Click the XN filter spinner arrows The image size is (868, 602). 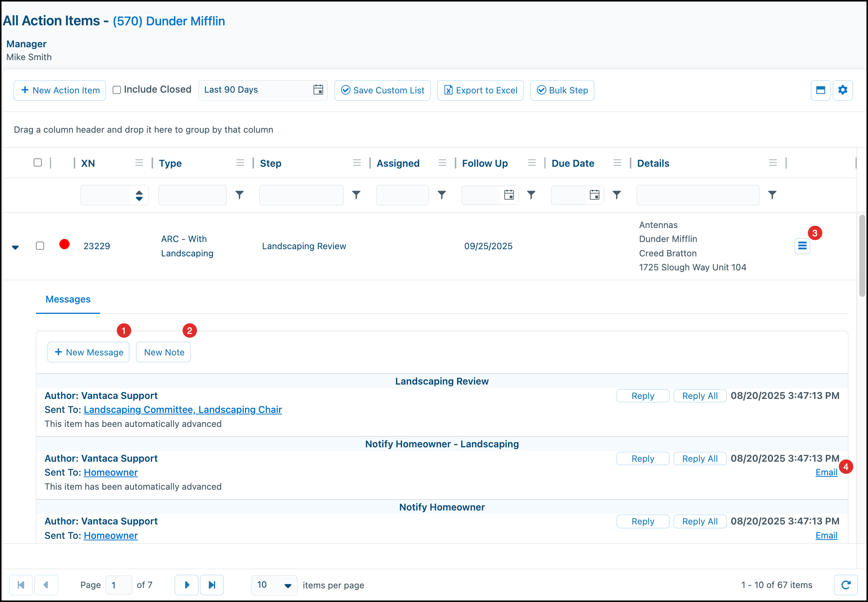139,195
